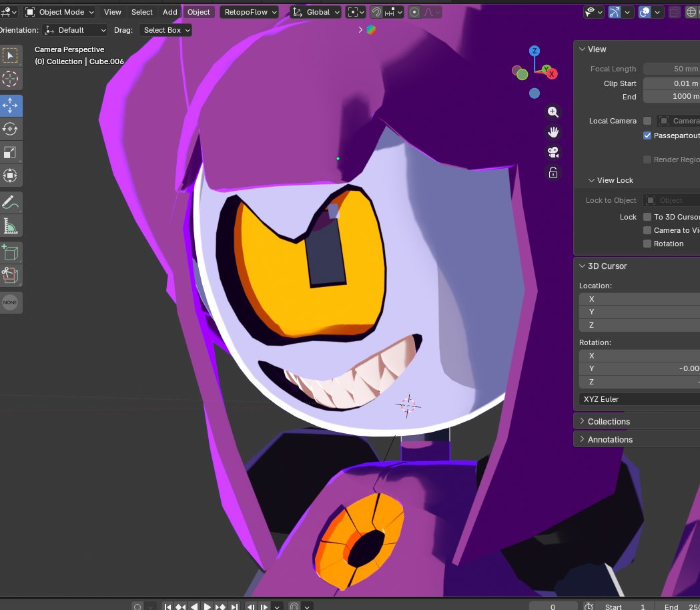700x610 pixels.
Task: Select the Transform tool
Action: pyautogui.click(x=10, y=176)
